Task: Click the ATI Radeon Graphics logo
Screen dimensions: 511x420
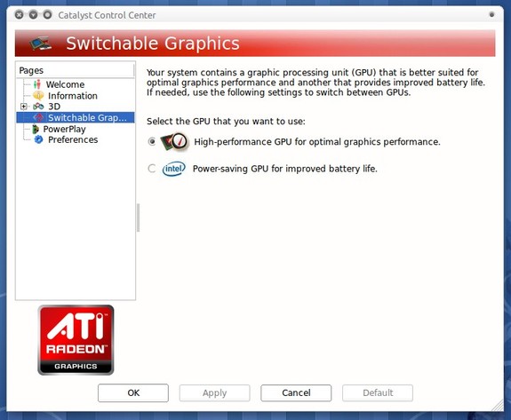Action: tap(76, 340)
